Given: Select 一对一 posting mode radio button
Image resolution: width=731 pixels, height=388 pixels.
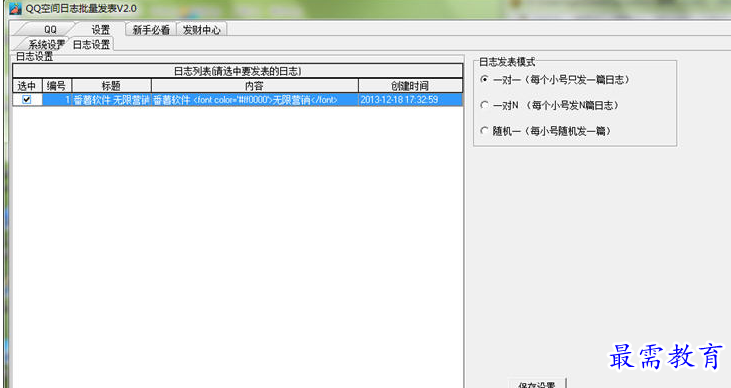Looking at the screenshot, I should click(x=484, y=80).
